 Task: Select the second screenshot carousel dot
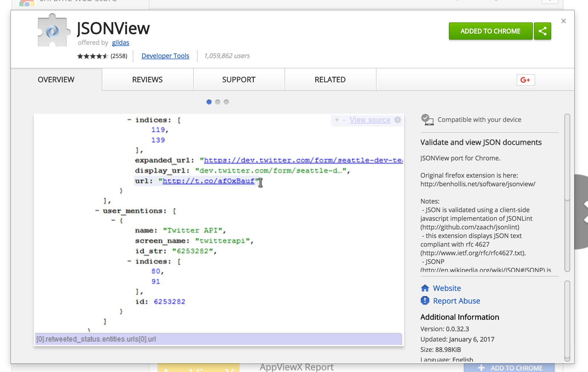pos(218,102)
